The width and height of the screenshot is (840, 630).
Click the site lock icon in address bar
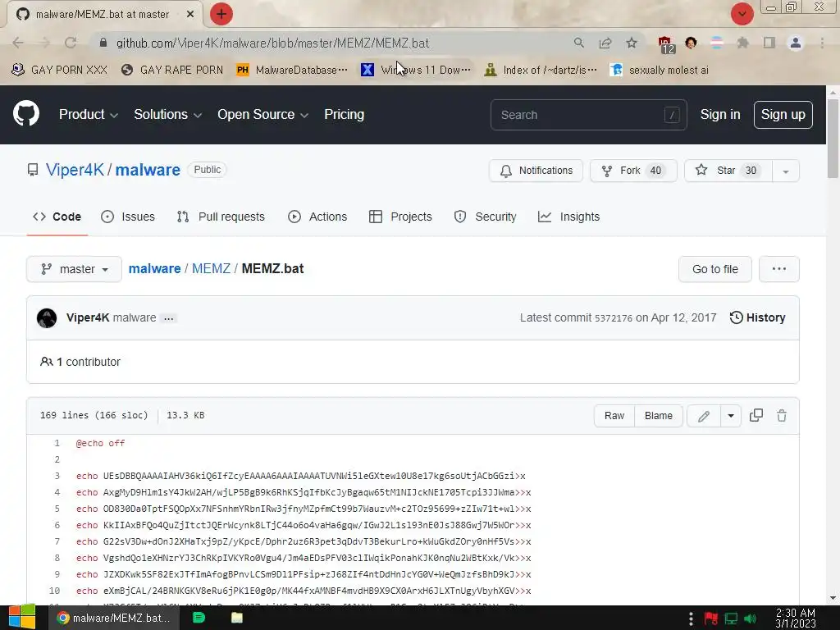[x=103, y=43]
